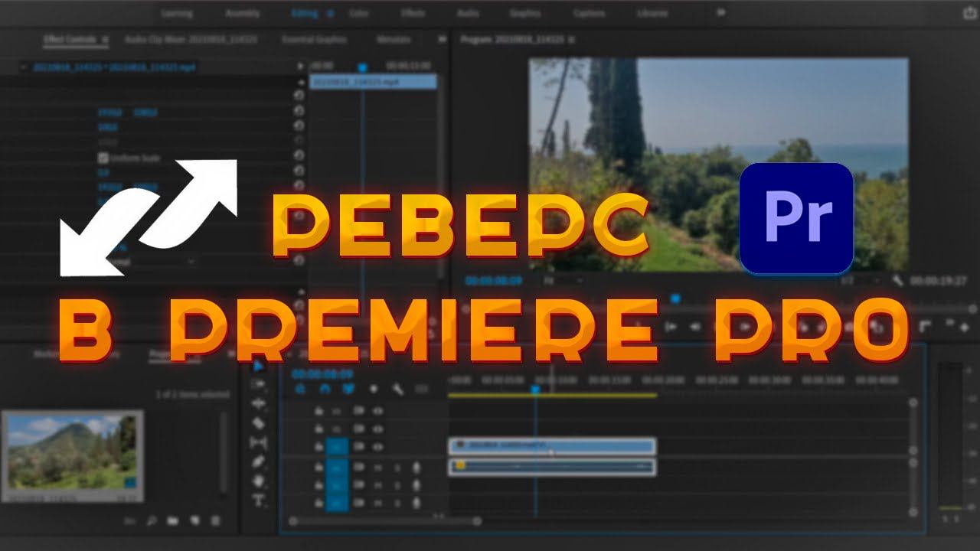Select the video clip on V1 track
The width and height of the screenshot is (980, 551).
click(x=551, y=445)
